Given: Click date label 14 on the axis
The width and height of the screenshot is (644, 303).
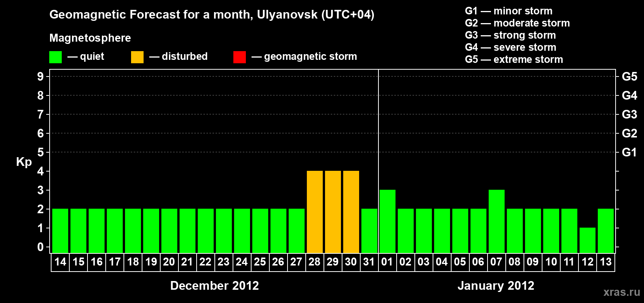Looking at the screenshot, I should click(60, 262).
